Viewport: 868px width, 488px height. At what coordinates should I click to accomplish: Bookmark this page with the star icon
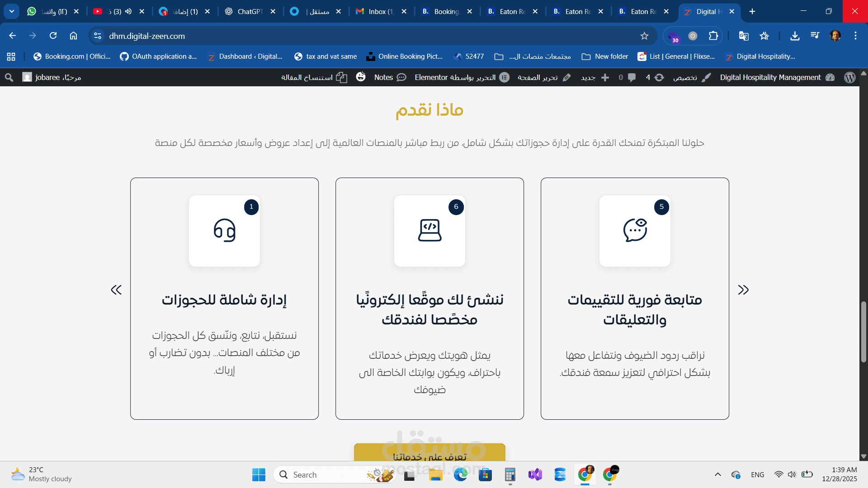644,36
